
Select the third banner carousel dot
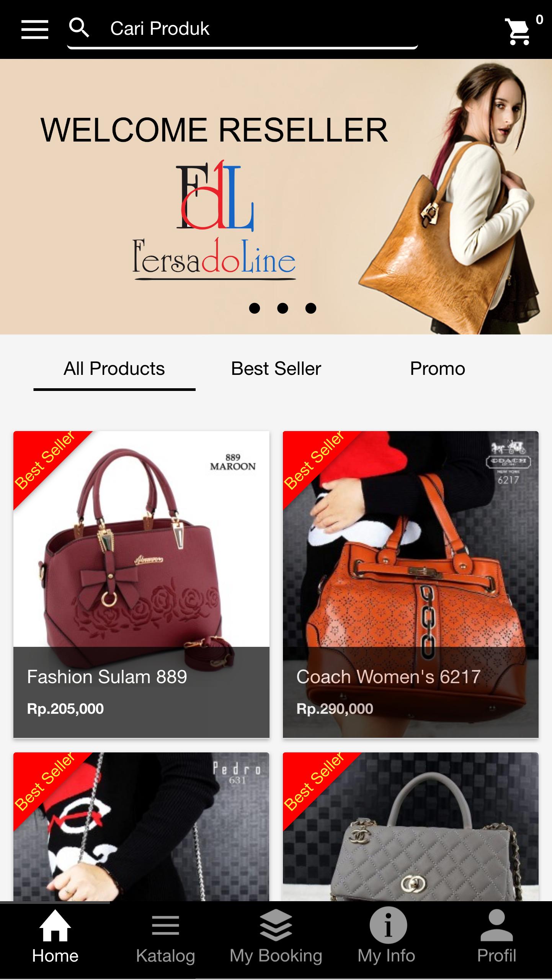click(311, 308)
